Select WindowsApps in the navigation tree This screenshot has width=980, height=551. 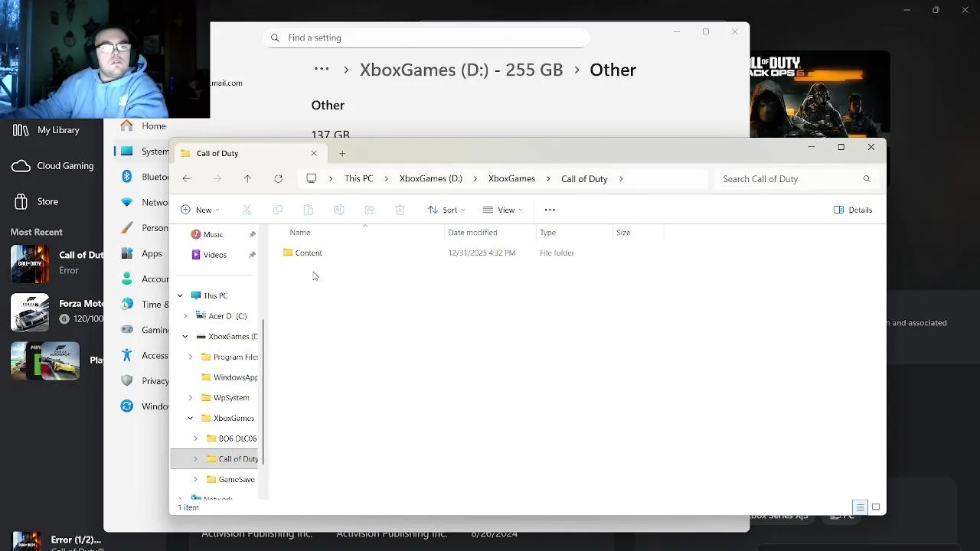pos(229,377)
